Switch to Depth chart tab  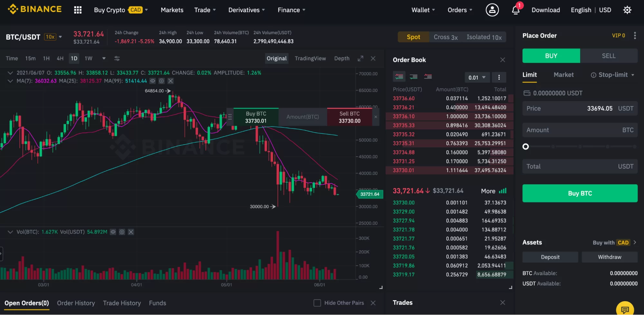[x=342, y=59]
